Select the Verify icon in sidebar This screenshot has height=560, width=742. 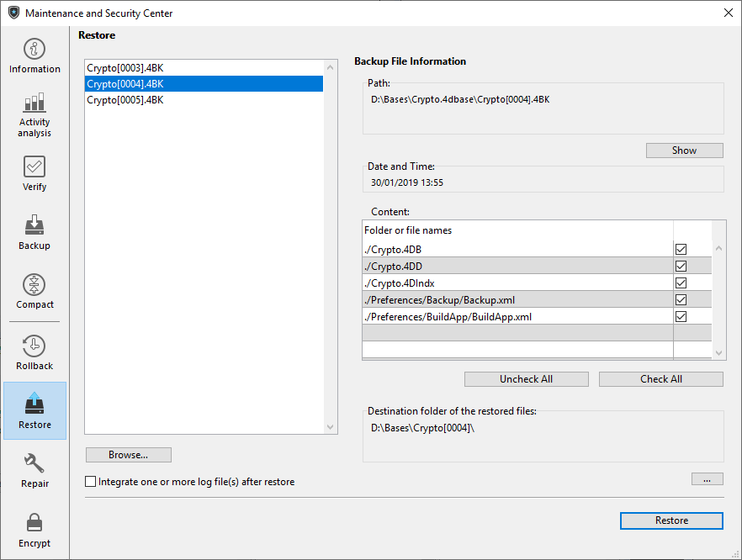pos(34,166)
